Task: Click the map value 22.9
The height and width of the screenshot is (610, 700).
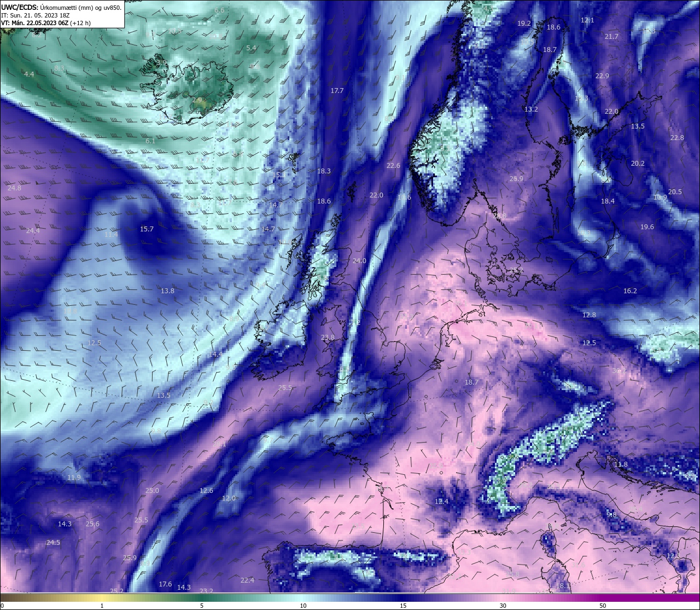Action: point(602,76)
